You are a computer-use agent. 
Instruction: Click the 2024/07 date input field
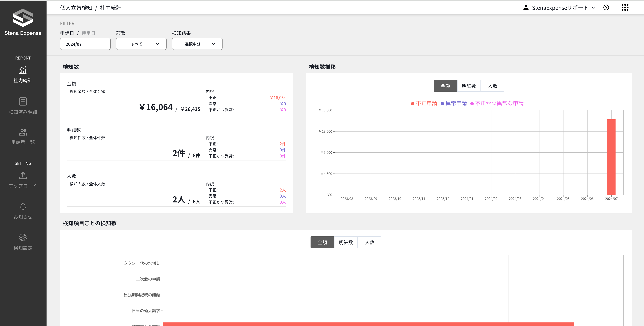85,44
